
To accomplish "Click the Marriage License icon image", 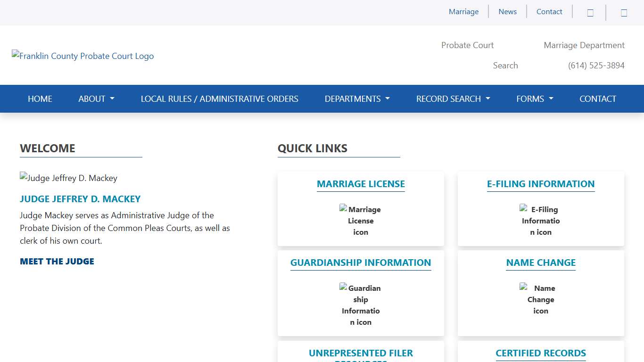I will pyautogui.click(x=361, y=220).
